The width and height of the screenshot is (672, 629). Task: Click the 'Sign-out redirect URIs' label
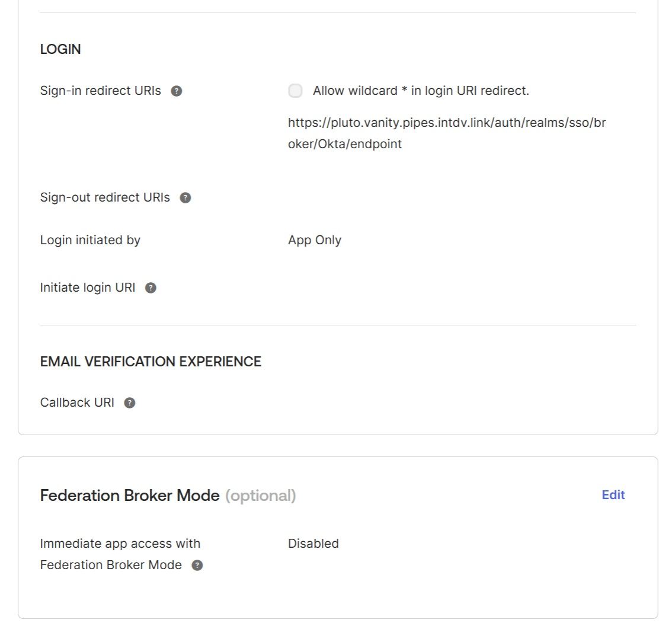click(x=105, y=197)
